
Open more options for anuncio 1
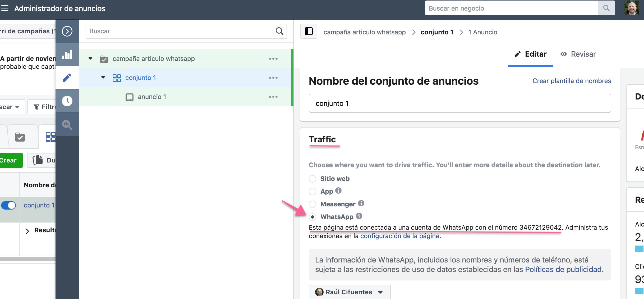pyautogui.click(x=273, y=97)
